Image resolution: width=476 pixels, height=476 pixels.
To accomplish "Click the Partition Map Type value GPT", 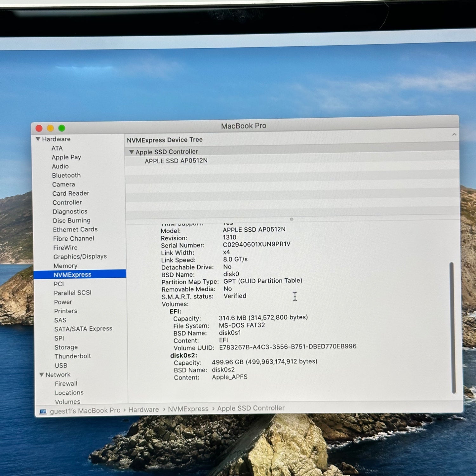I will tap(263, 281).
